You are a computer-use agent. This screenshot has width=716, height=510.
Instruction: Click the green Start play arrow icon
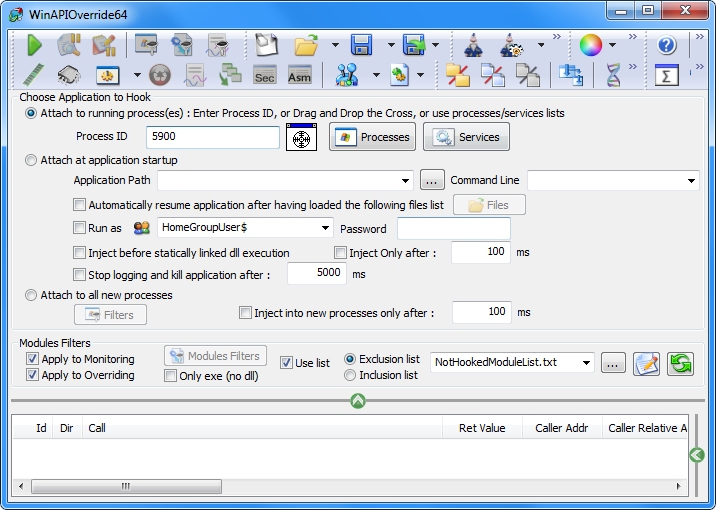coord(35,45)
